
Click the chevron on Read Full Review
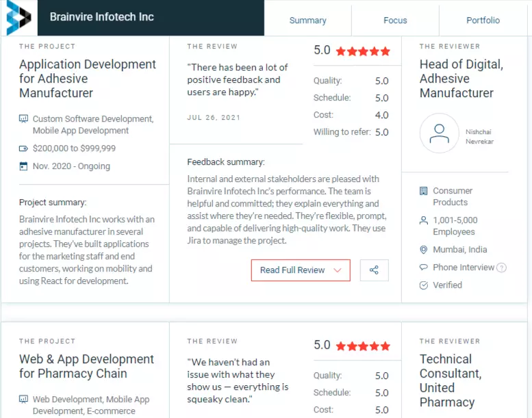point(338,270)
